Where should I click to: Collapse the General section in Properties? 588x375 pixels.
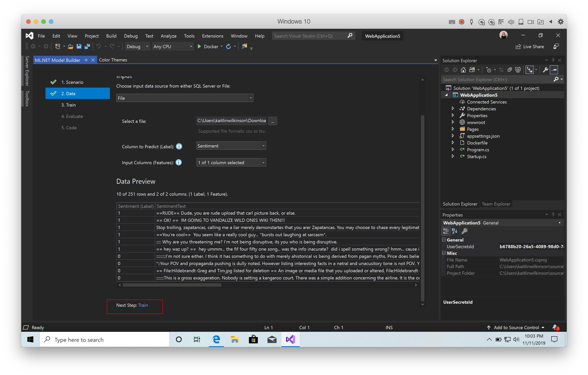click(x=444, y=240)
